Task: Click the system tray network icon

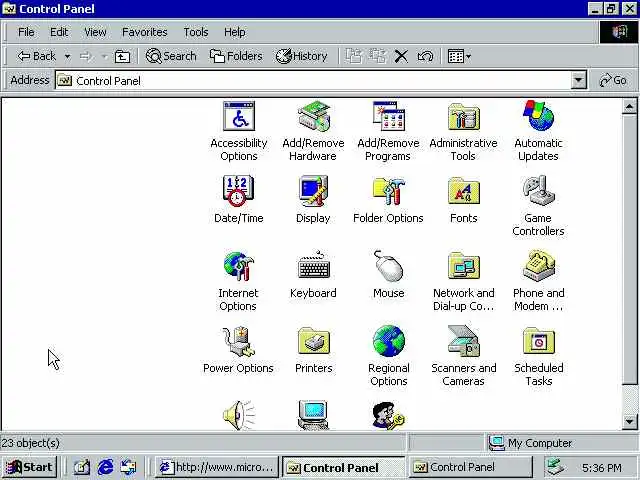Action: [x=556, y=467]
